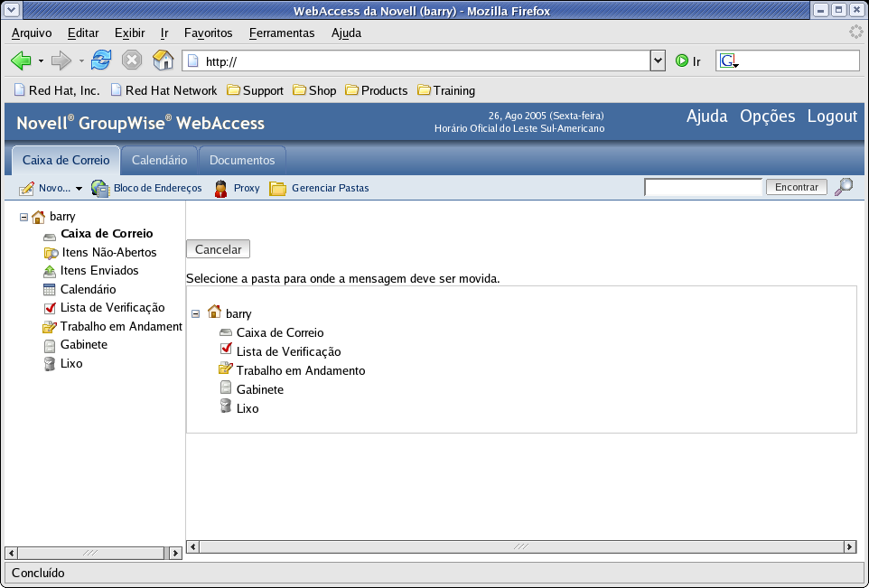Open the Opções link
The height and width of the screenshot is (588, 869).
(x=767, y=117)
